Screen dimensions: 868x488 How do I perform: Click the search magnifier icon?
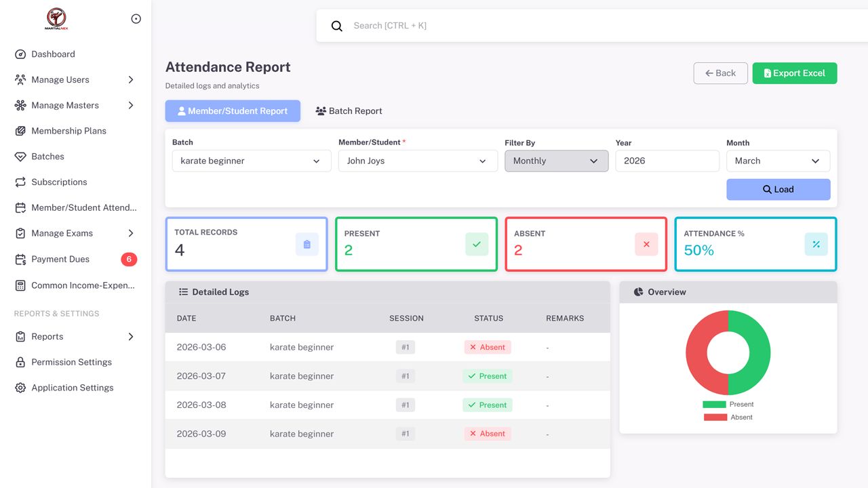[x=336, y=26]
